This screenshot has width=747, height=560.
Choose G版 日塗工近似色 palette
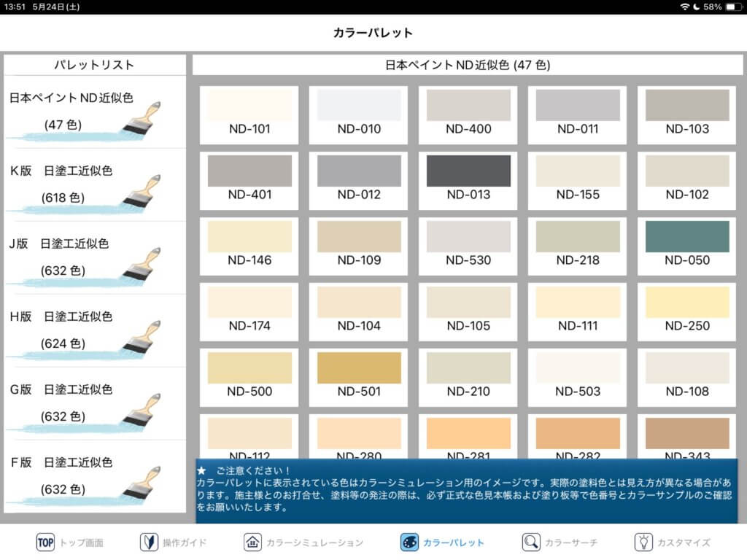95,403
